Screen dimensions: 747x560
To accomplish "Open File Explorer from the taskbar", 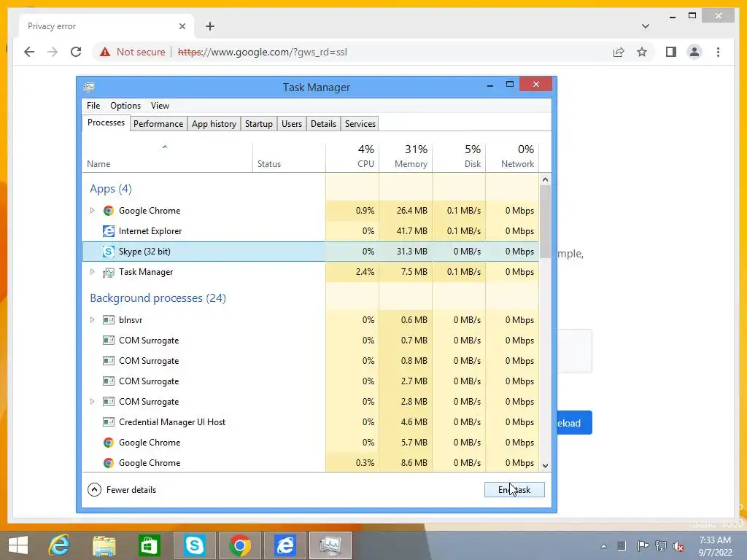I will click(x=104, y=545).
